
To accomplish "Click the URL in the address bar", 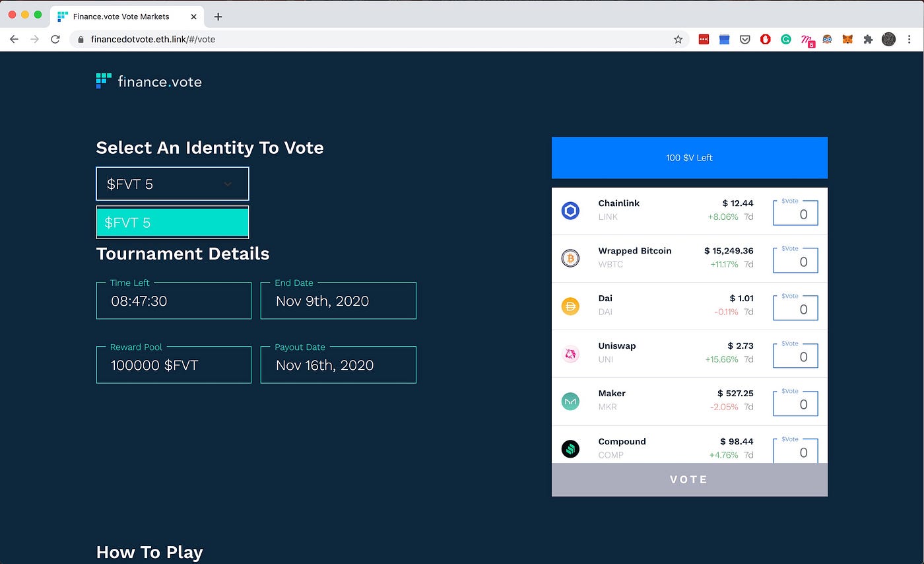I will click(x=153, y=40).
